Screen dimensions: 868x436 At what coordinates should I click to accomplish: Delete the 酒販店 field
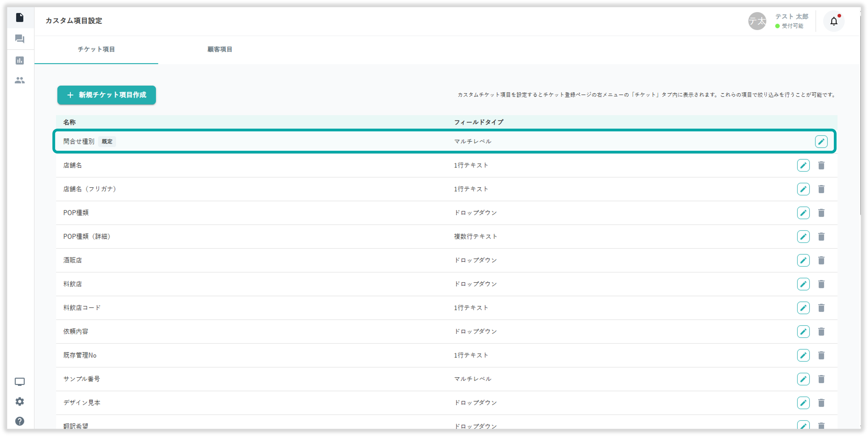pyautogui.click(x=821, y=260)
